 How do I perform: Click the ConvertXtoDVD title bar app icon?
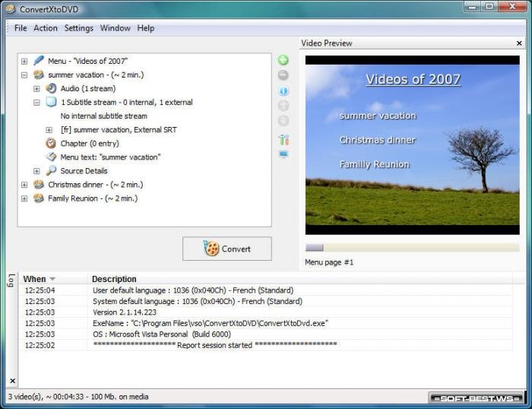coord(10,9)
